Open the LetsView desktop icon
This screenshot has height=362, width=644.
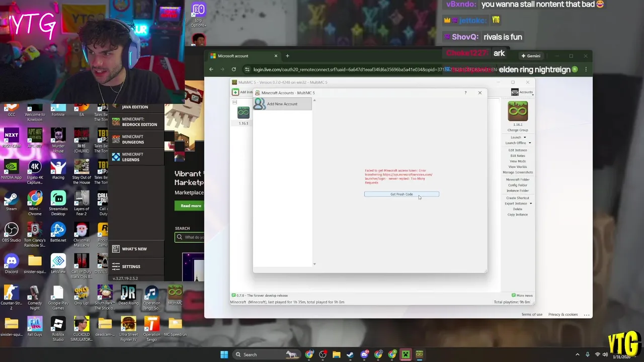(58, 264)
